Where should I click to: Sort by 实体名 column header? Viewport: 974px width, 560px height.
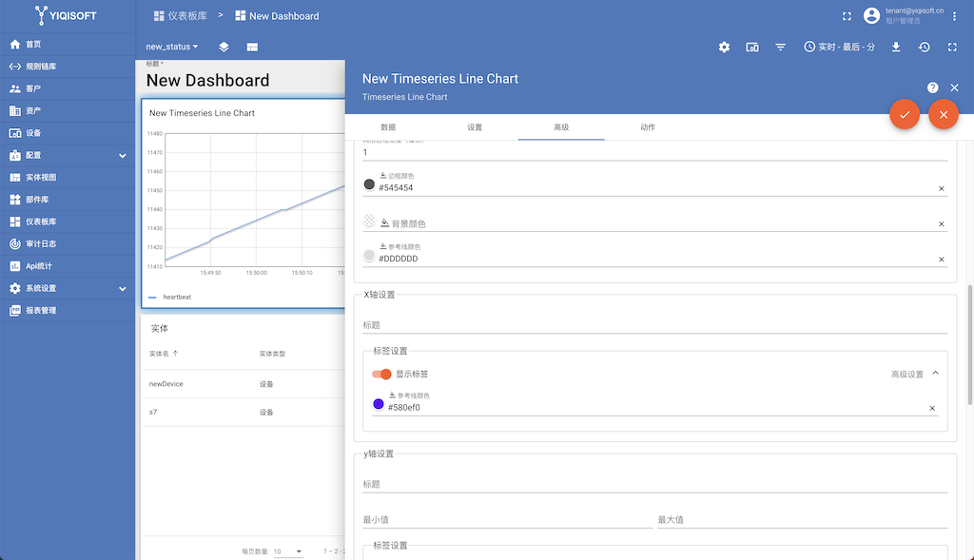pyautogui.click(x=164, y=354)
